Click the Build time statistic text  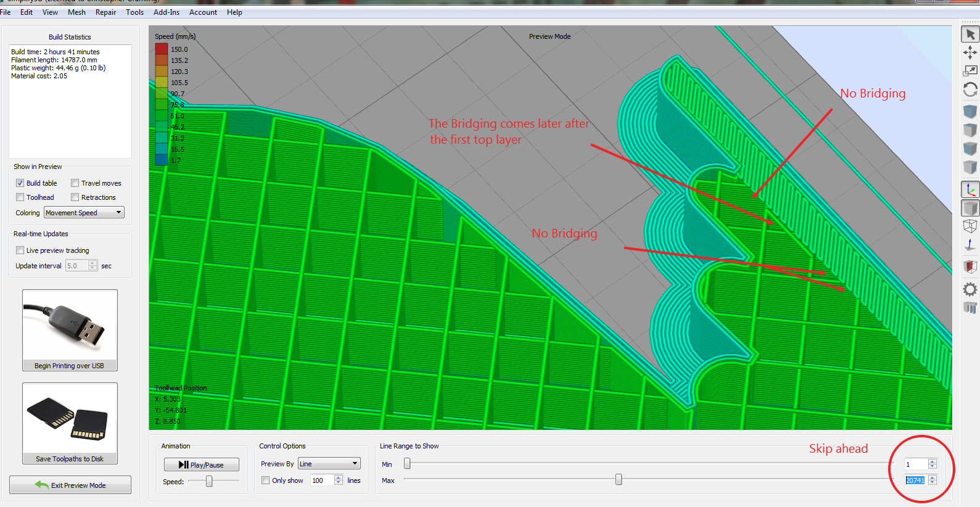pyautogui.click(x=56, y=52)
